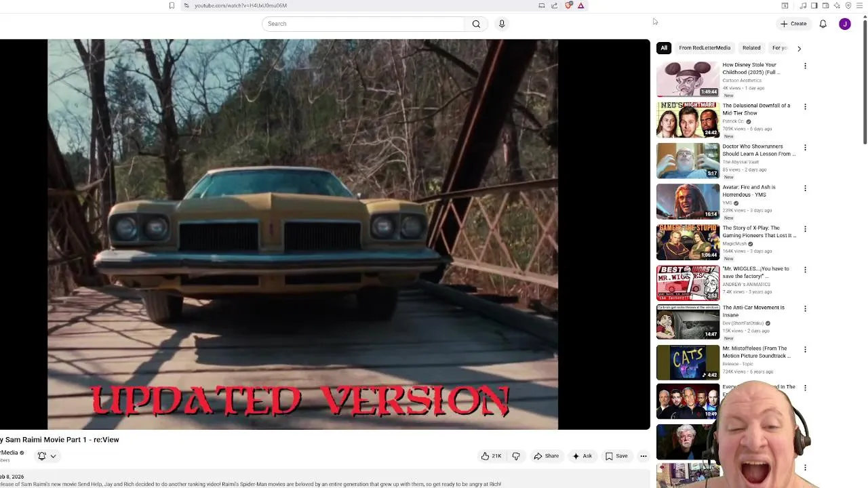Select From RedLetterMedia filter chip

point(705,48)
